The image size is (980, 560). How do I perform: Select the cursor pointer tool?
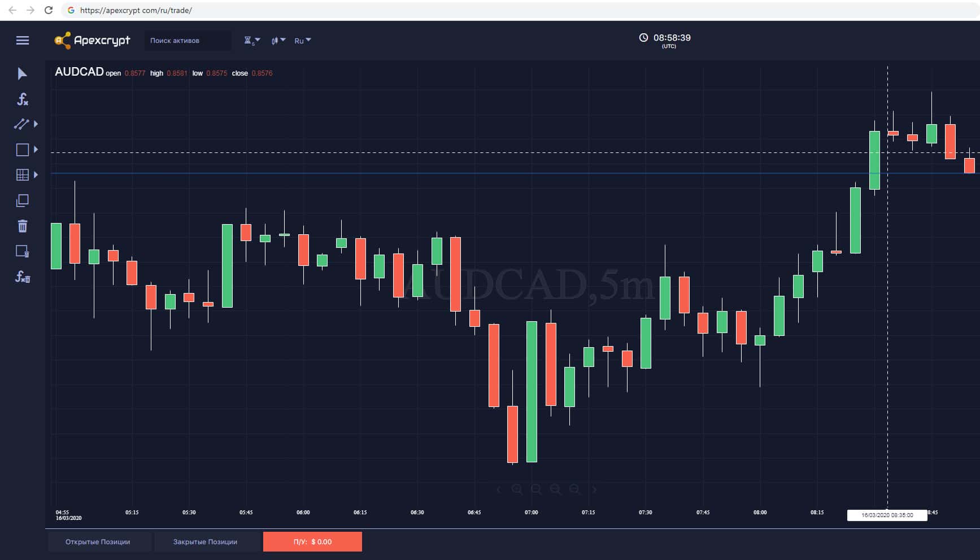click(22, 74)
